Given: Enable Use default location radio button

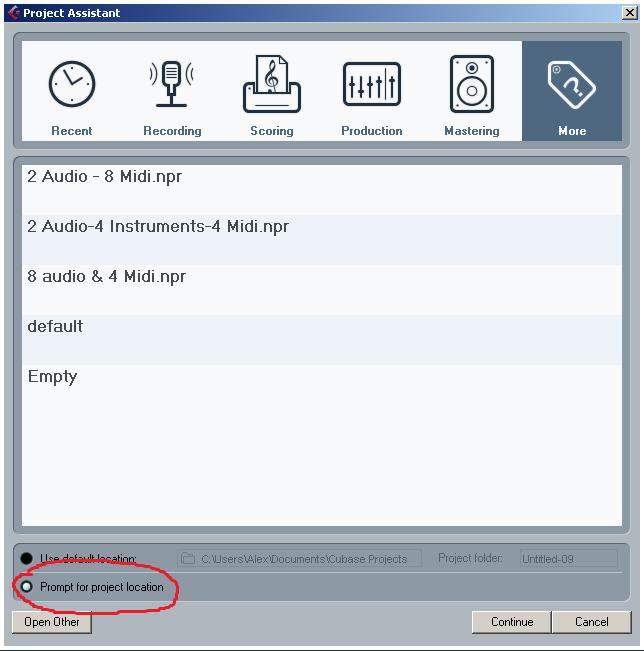Looking at the screenshot, I should pyautogui.click(x=27, y=558).
